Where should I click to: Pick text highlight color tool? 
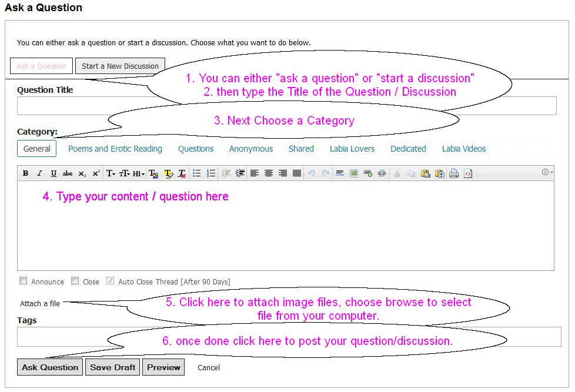[x=168, y=173]
